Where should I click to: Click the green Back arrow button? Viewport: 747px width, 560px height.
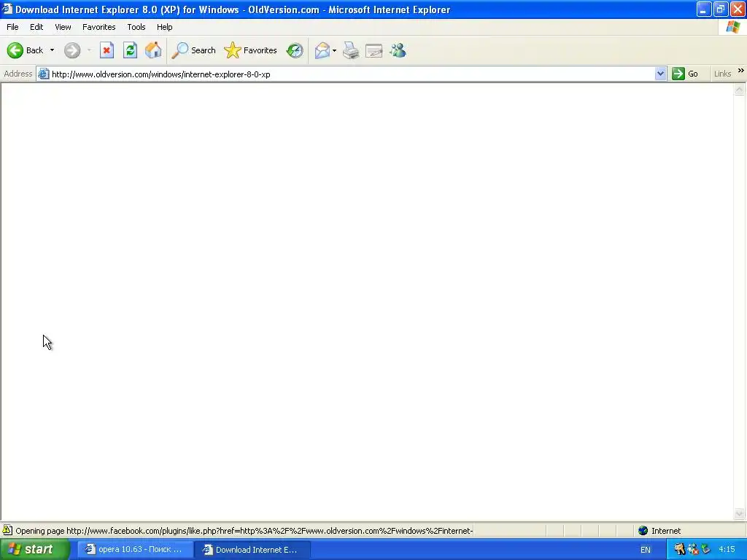pos(15,50)
